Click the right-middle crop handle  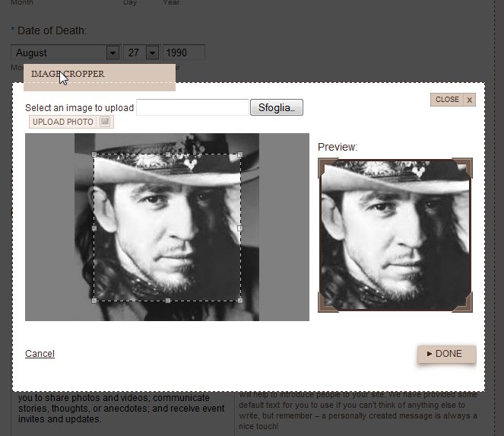tap(240, 228)
